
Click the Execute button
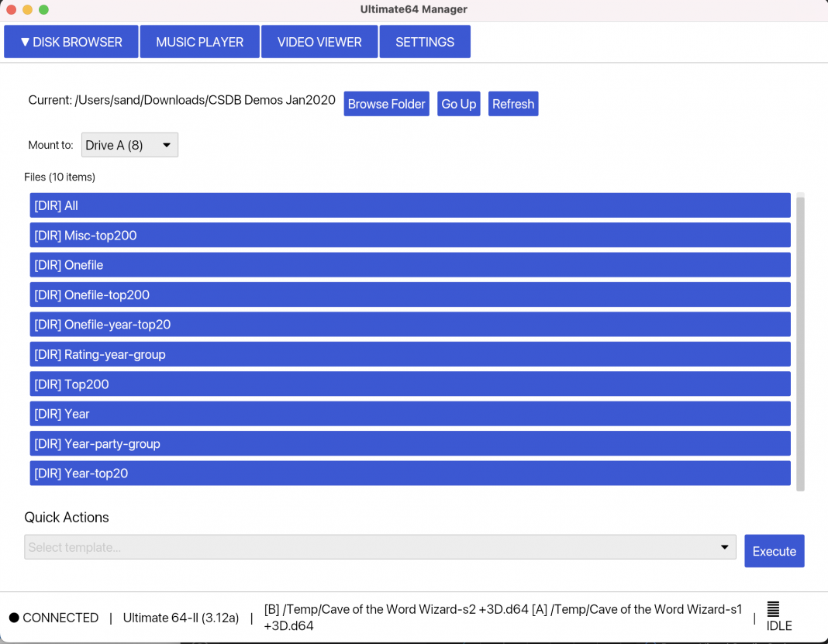pyautogui.click(x=775, y=551)
